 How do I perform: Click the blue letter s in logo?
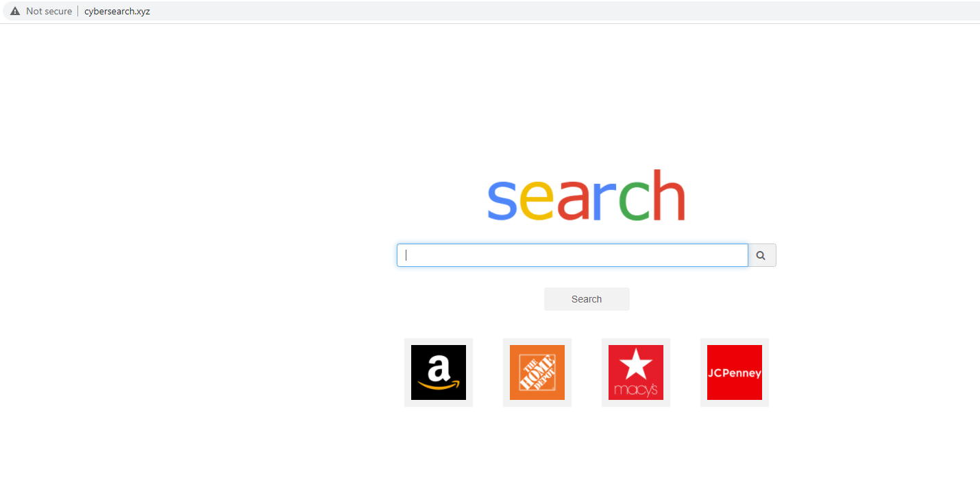tap(502, 201)
